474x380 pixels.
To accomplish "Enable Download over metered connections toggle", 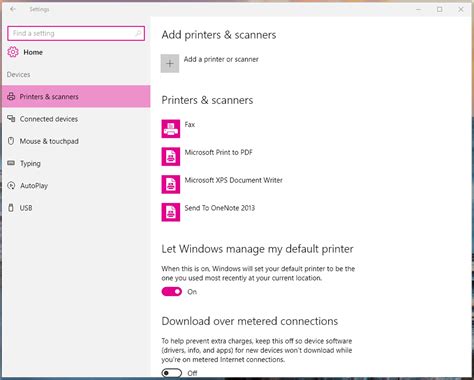I will tap(172, 373).
